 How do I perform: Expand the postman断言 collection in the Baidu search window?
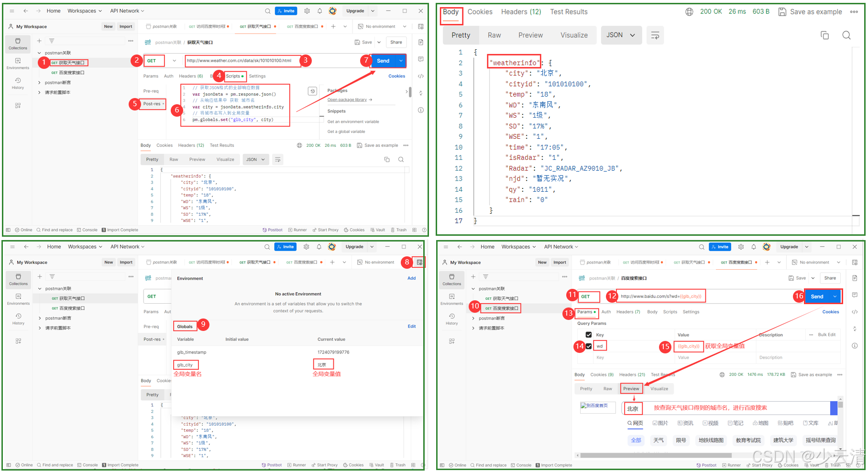coord(473,318)
